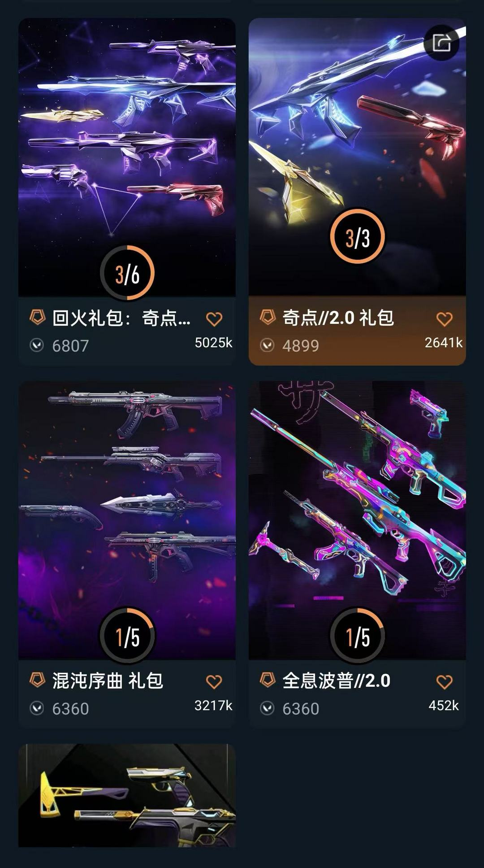The image size is (484, 868).
Task: Click the 3/6 progress ring
Action: [x=127, y=273]
